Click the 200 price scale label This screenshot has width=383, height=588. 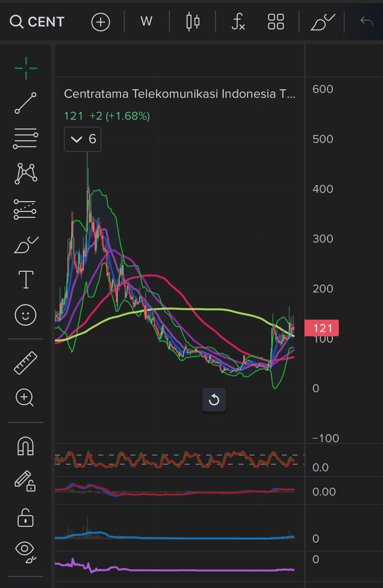pyautogui.click(x=323, y=289)
